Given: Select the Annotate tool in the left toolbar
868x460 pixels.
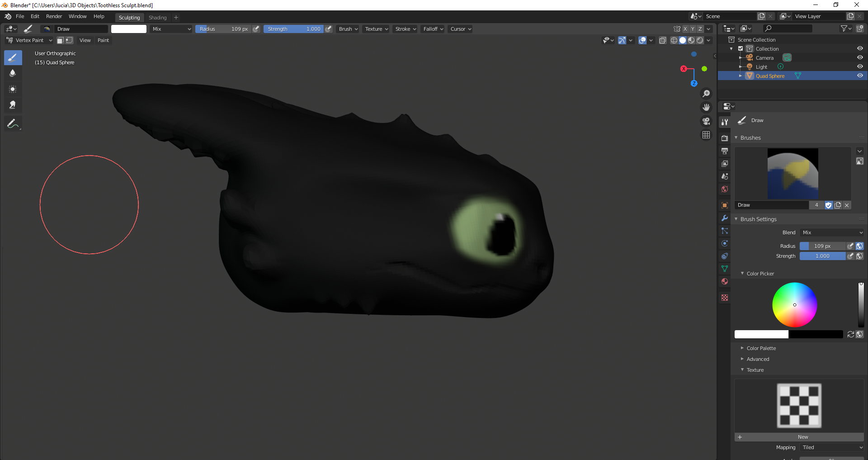Looking at the screenshot, I should pos(13,123).
